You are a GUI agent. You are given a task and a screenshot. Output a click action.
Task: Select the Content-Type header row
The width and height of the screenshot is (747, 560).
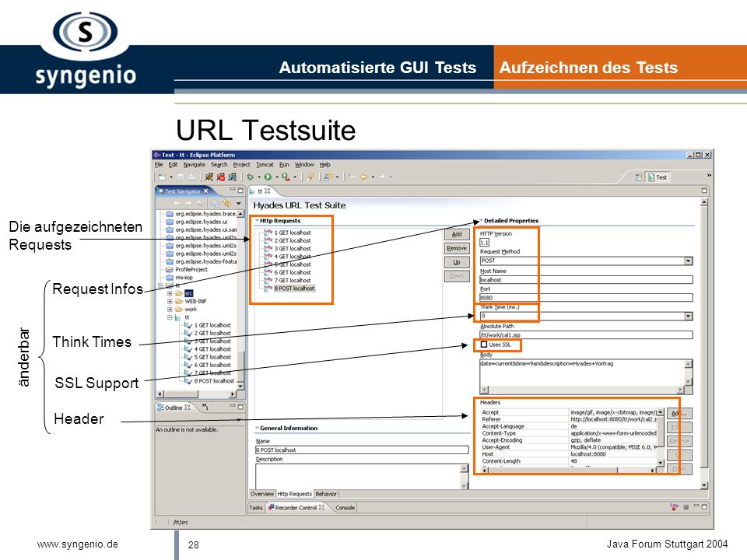(x=570, y=433)
